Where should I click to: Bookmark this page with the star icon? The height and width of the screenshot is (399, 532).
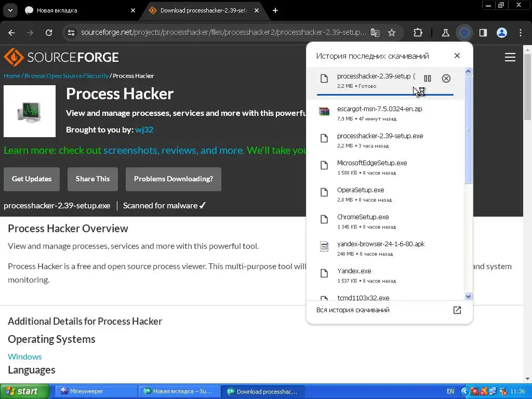tap(392, 33)
